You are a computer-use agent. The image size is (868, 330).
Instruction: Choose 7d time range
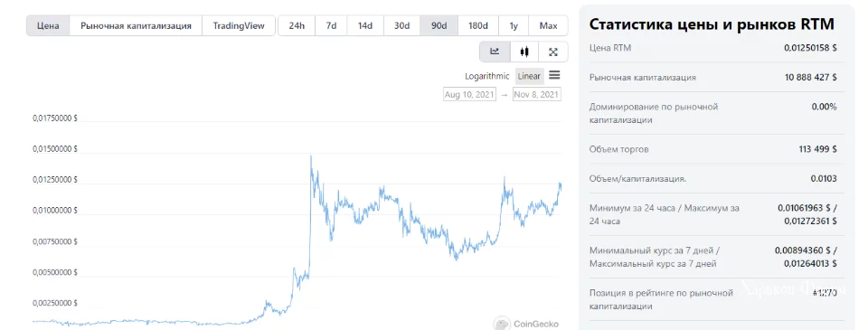coord(331,25)
